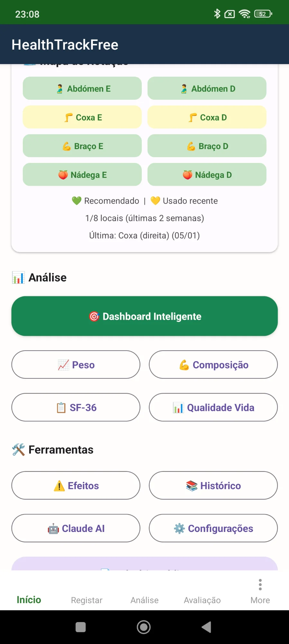Image resolution: width=289 pixels, height=644 pixels.
Task: Open the Efeitos tool
Action: tap(76, 486)
